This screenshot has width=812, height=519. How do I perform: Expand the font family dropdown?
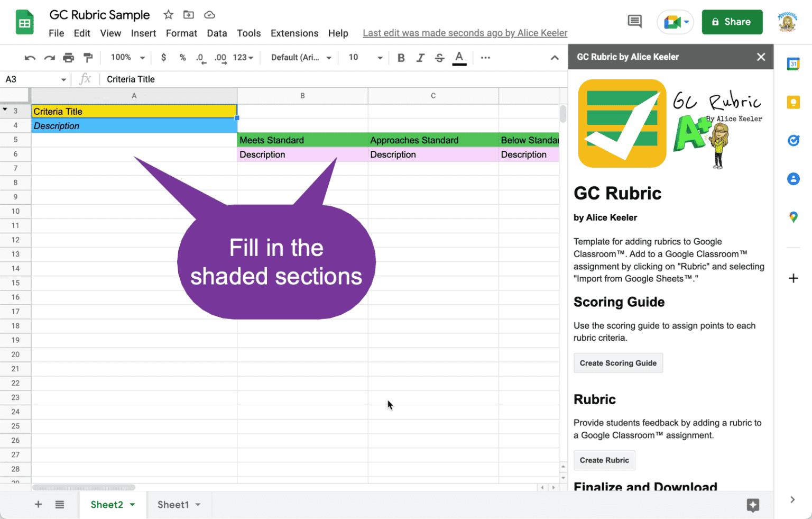(x=299, y=58)
